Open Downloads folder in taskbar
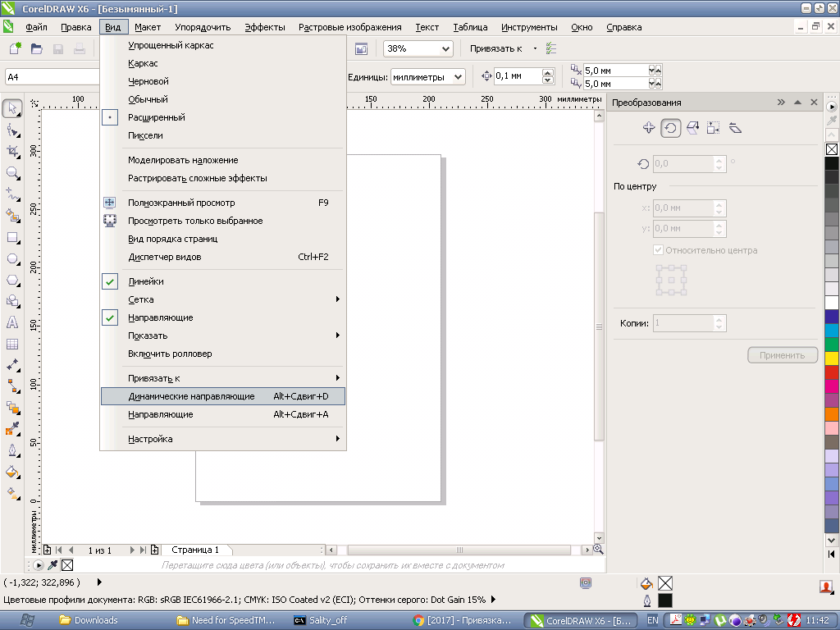The image size is (840, 630). pos(89,620)
